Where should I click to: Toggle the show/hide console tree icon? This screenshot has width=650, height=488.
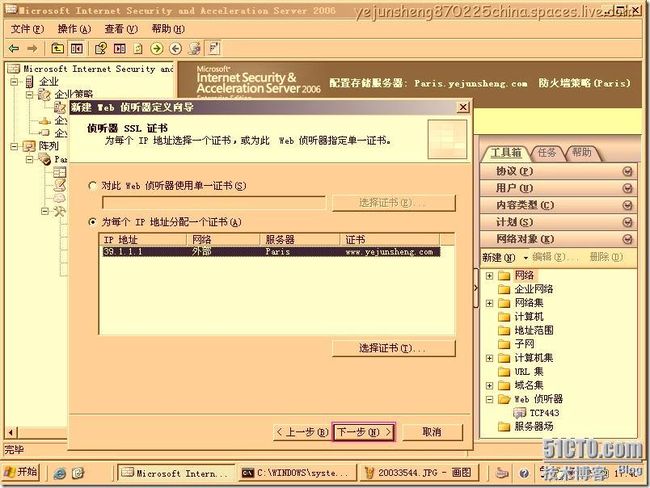[x=77, y=49]
